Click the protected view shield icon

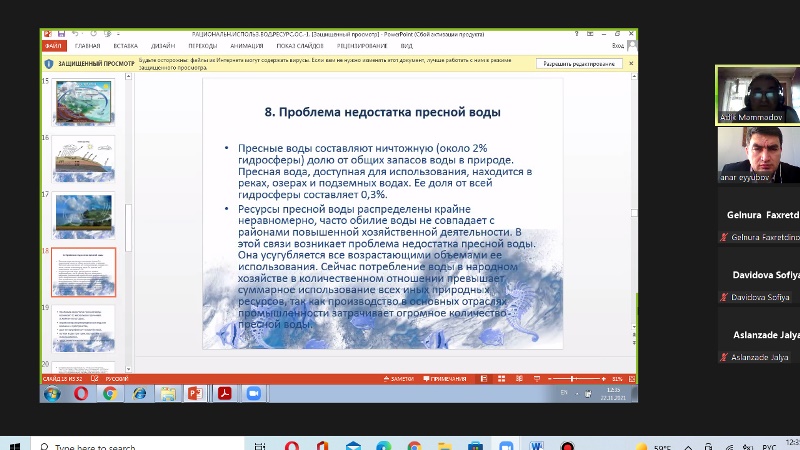point(49,64)
